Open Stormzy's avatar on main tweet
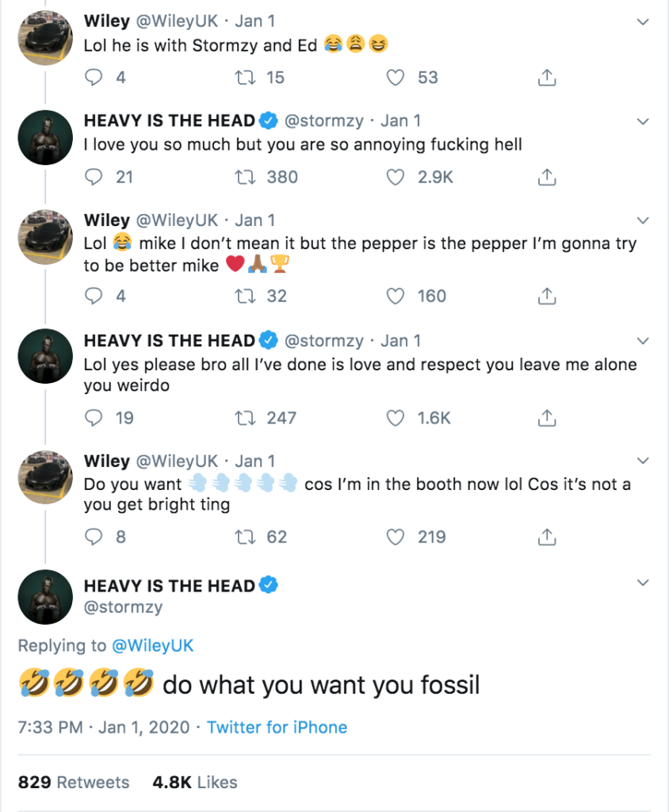Image resolution: width=669 pixels, height=812 pixels. coord(45,597)
